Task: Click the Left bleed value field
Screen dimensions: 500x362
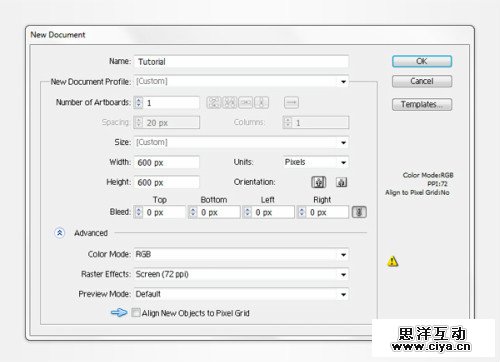Action: (273, 212)
